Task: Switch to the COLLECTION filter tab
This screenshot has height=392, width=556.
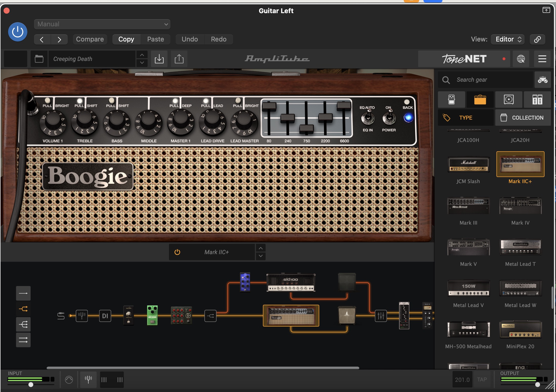Action: pyautogui.click(x=523, y=118)
